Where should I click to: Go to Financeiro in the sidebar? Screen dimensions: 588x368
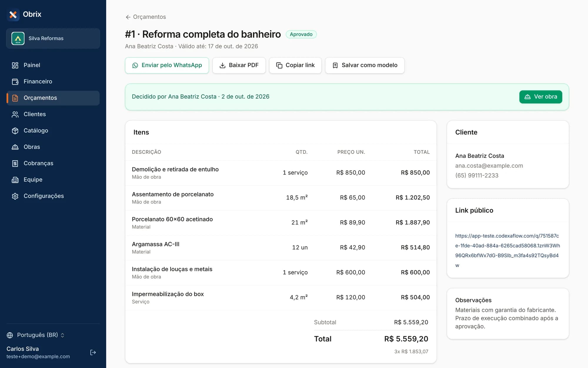[53, 82]
